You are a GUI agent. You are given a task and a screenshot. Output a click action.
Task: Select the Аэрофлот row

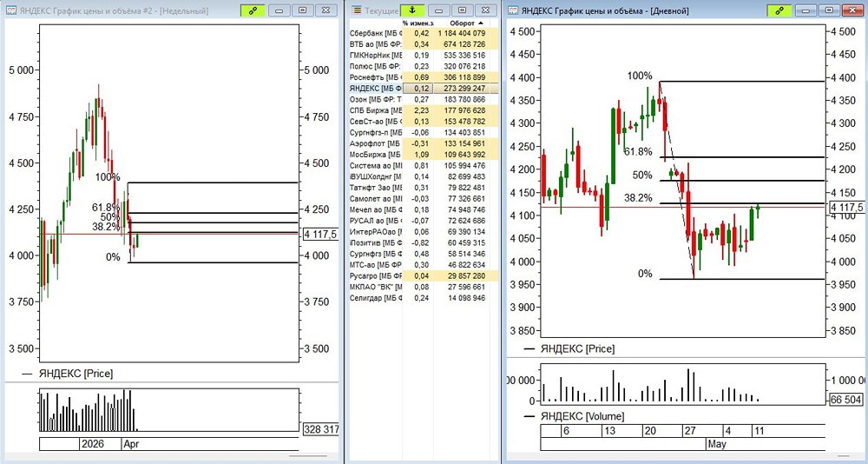coord(424,143)
